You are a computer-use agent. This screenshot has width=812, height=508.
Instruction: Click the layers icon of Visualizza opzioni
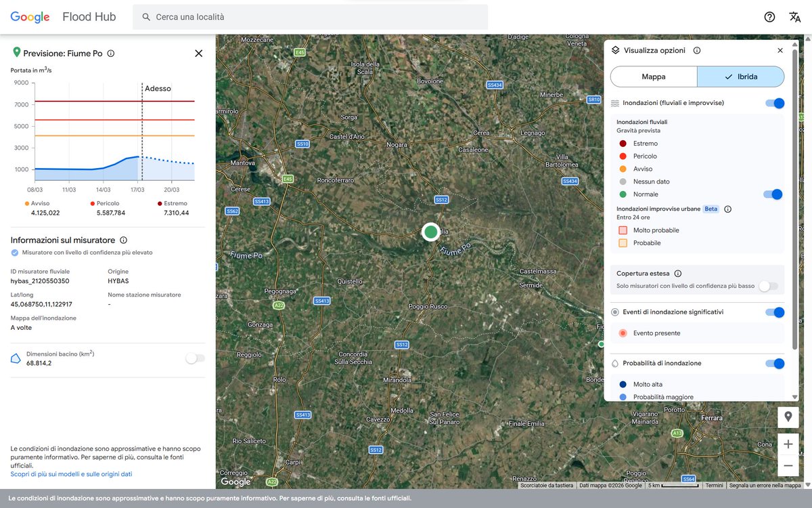pos(615,50)
